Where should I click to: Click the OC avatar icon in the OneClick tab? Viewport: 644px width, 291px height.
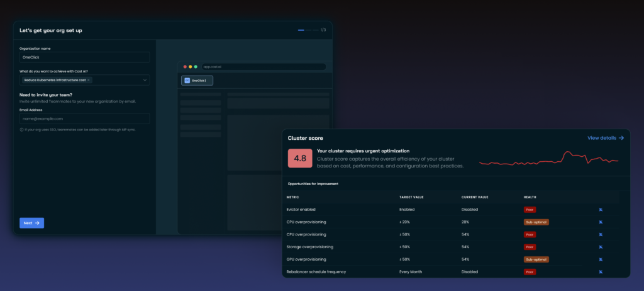pos(187,81)
